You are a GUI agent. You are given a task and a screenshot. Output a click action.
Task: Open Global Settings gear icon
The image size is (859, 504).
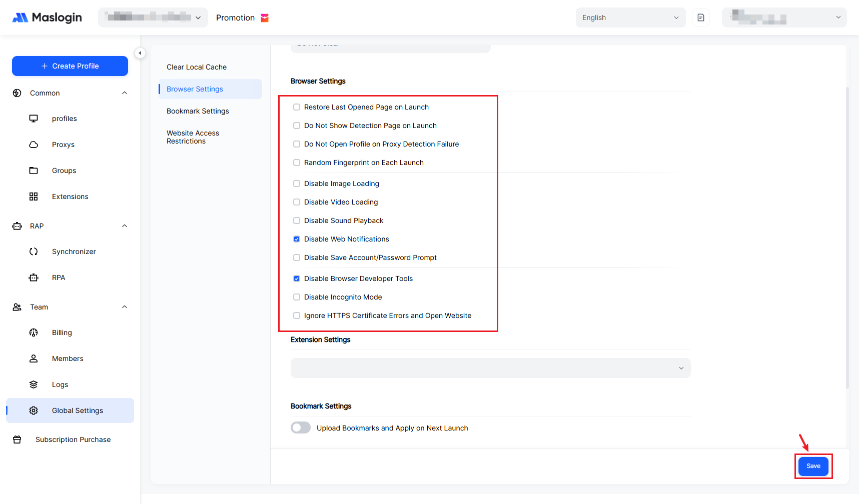tap(34, 410)
